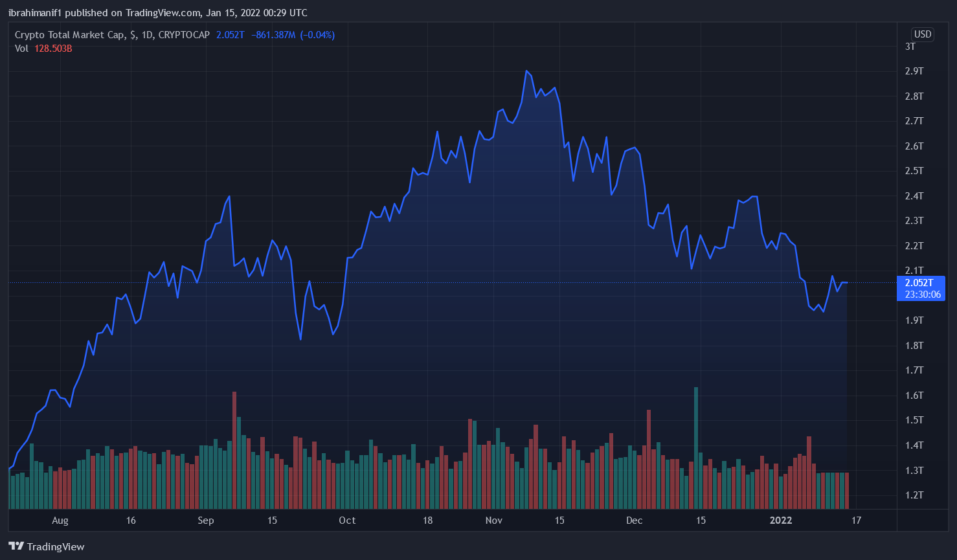Screen dimensions: 957x560
Task: Click the 18 date label after Oct
Action: pyautogui.click(x=427, y=521)
